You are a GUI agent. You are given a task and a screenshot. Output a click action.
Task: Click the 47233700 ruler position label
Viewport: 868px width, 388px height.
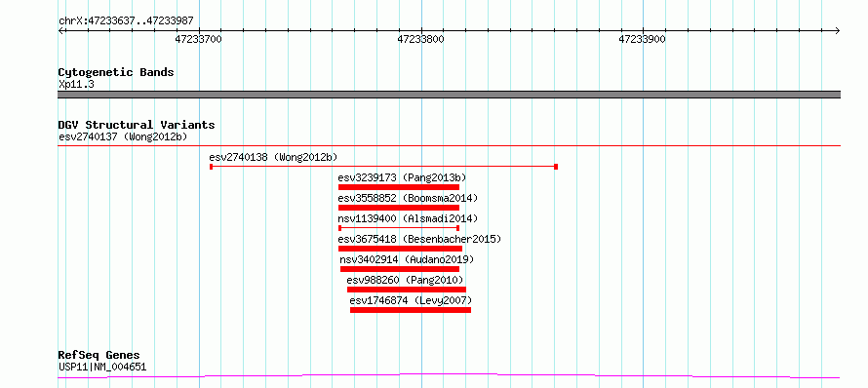(x=198, y=39)
